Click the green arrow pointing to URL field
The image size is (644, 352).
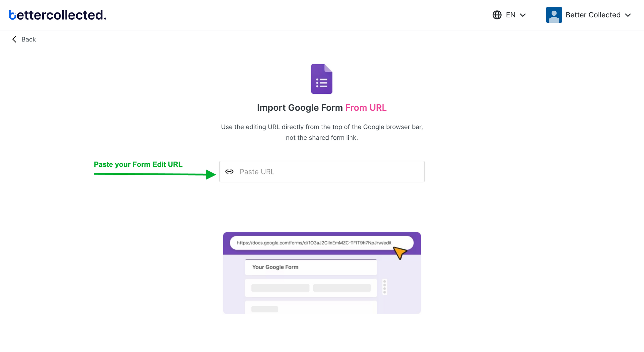pyautogui.click(x=155, y=174)
